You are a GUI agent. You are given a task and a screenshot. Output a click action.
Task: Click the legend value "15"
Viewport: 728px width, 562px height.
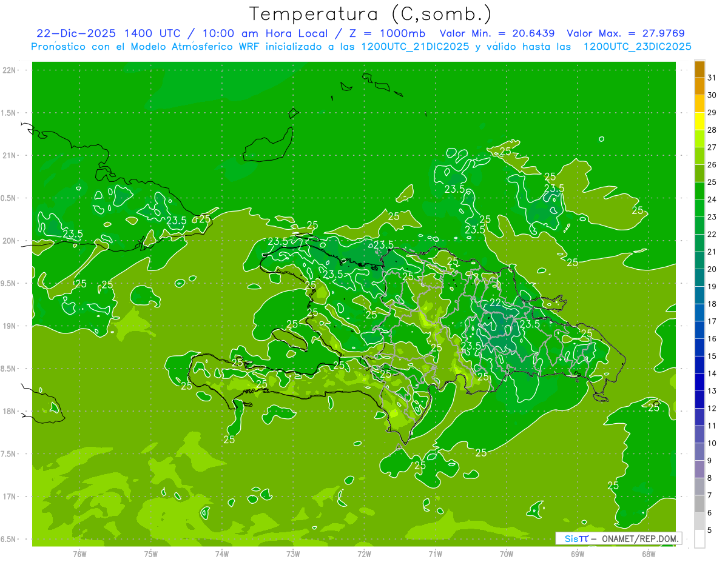[712, 356]
